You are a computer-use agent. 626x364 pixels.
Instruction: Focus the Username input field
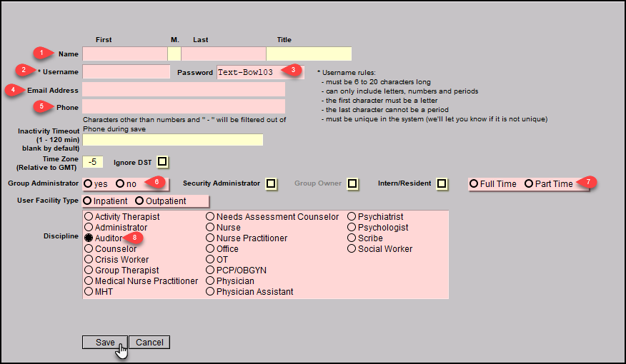click(x=126, y=72)
